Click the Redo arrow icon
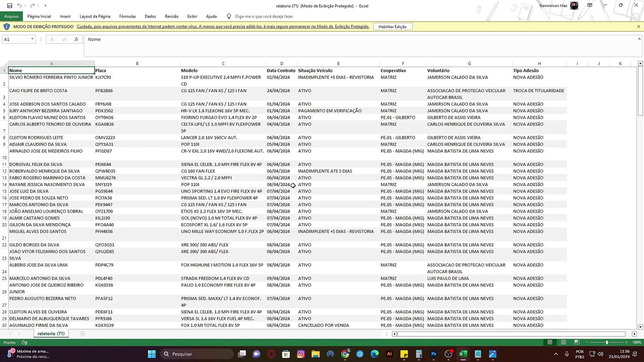The image size is (644, 362). click(x=32, y=6)
